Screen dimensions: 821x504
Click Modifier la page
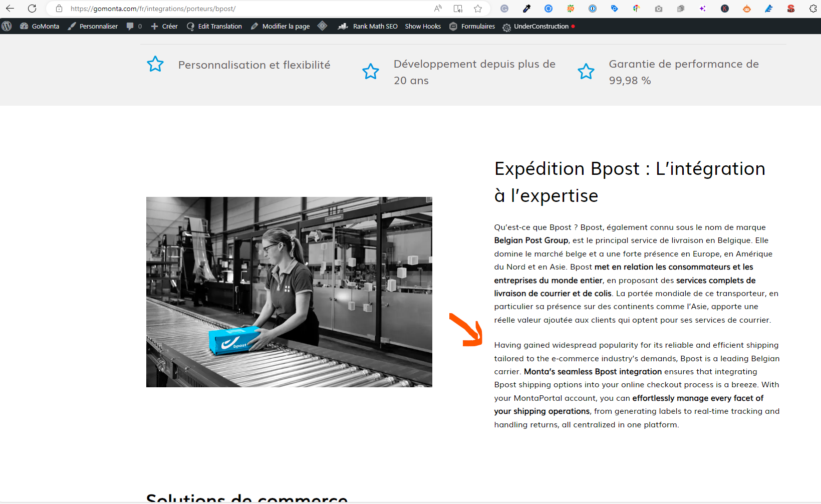[x=281, y=26]
